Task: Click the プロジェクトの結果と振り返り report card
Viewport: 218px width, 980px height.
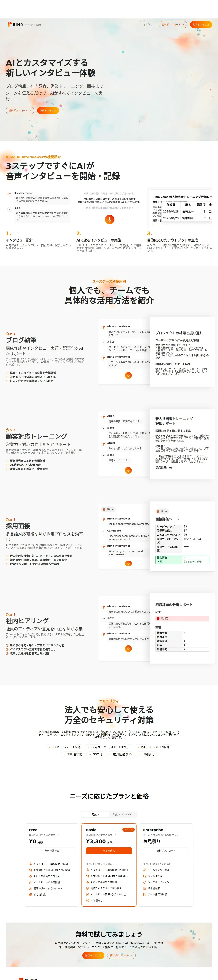Action: coord(182,352)
